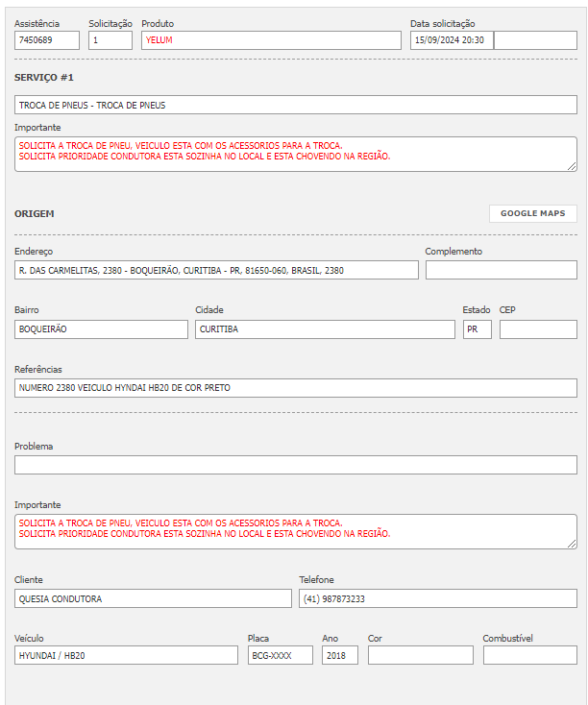
Task: Click the Placa field showing BCG-XXXX
Action: (x=280, y=655)
